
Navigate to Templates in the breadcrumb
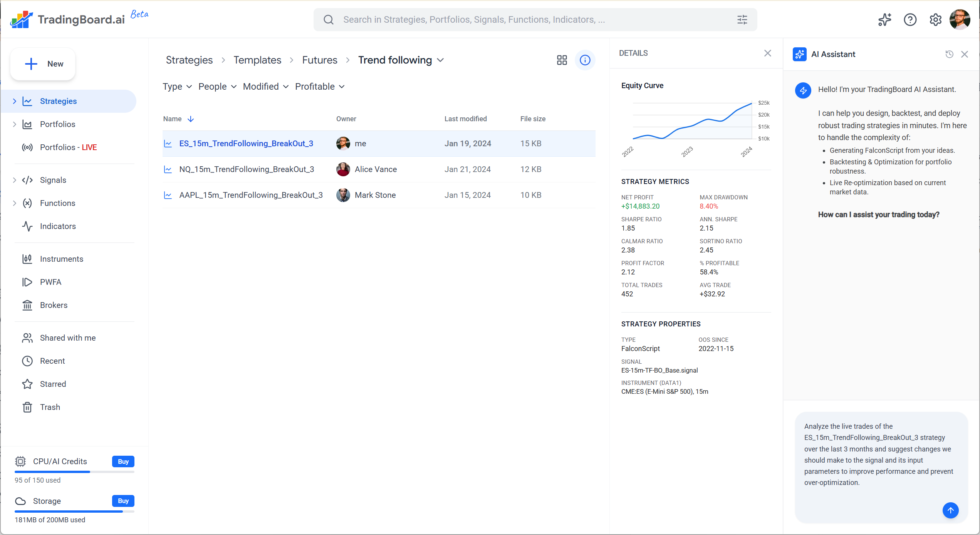[257, 60]
